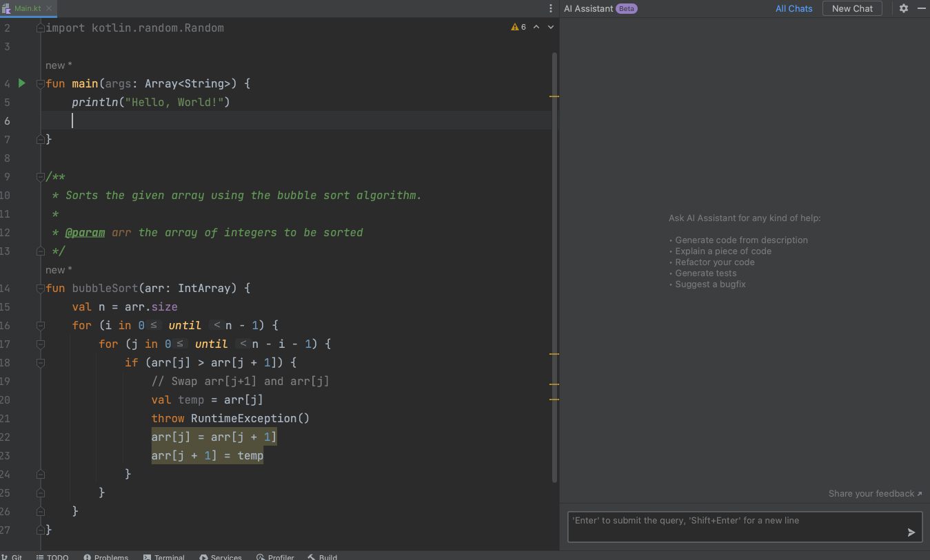The width and height of the screenshot is (930, 560).
Task: Open the editor tab options three-dot menu
Action: pyautogui.click(x=550, y=8)
